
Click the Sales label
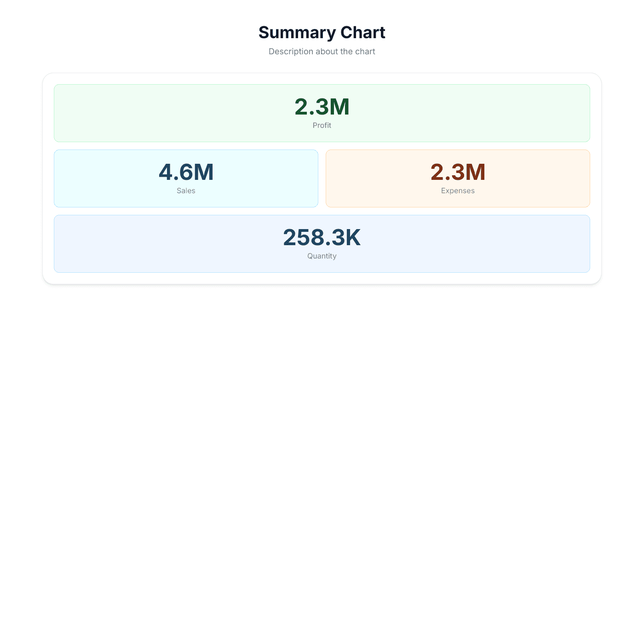click(185, 190)
